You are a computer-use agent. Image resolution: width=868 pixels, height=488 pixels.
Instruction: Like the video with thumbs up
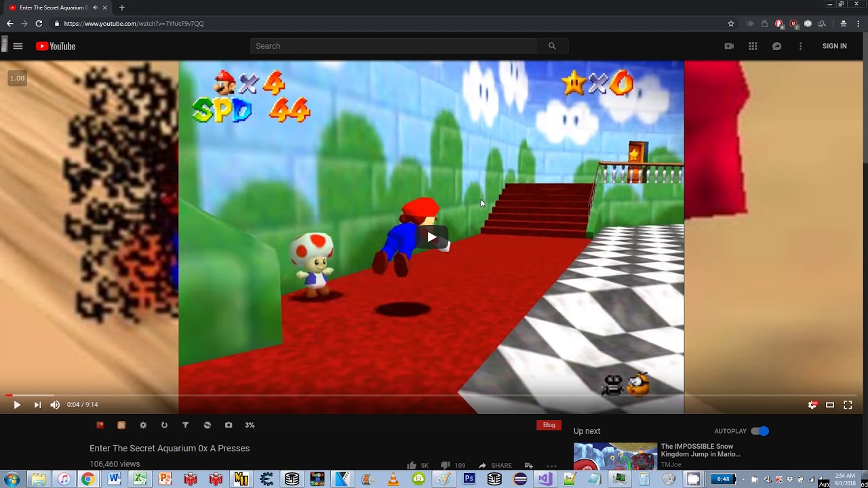[x=412, y=466]
